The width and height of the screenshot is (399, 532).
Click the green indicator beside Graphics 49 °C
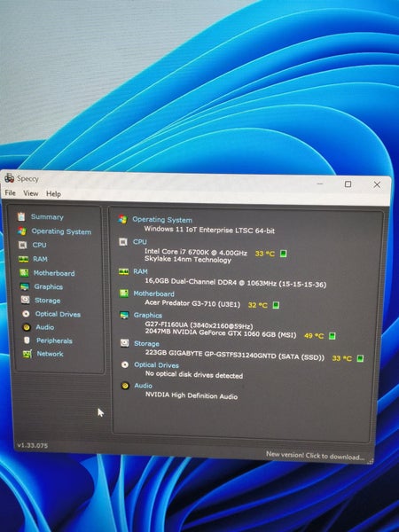332,336
